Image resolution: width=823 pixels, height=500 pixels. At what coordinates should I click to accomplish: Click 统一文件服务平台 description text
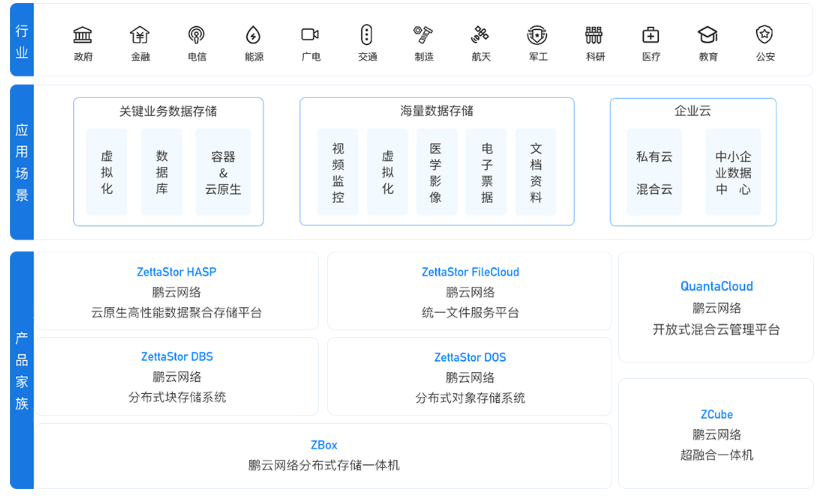pyautogui.click(x=470, y=313)
